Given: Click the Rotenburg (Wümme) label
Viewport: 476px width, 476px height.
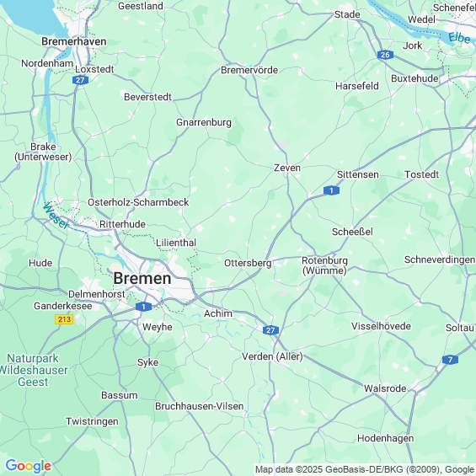Looking at the screenshot, I should click(324, 265).
